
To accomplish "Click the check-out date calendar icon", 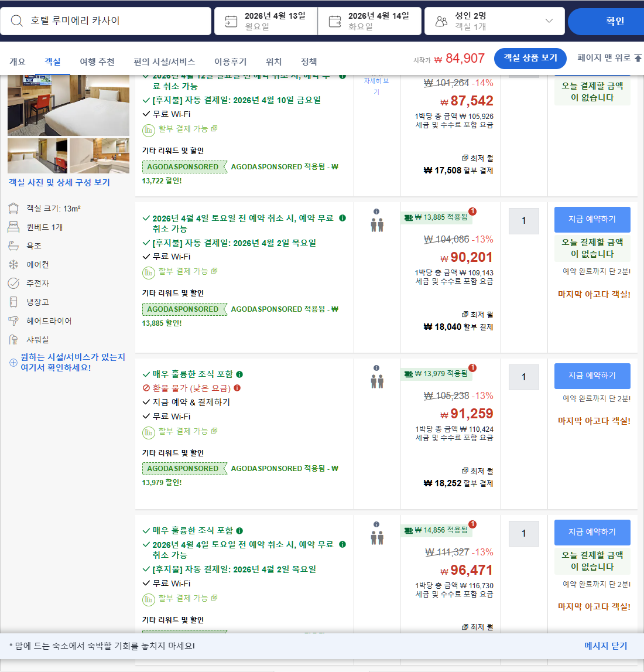I will click(334, 20).
